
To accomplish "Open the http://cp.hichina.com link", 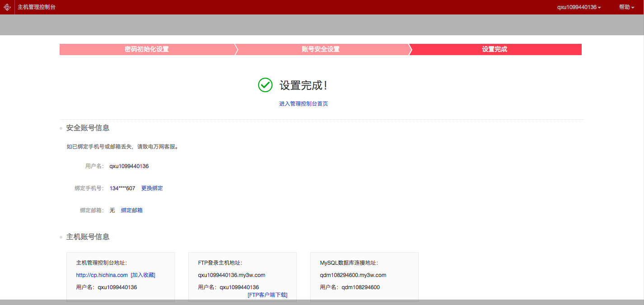I will coord(102,275).
